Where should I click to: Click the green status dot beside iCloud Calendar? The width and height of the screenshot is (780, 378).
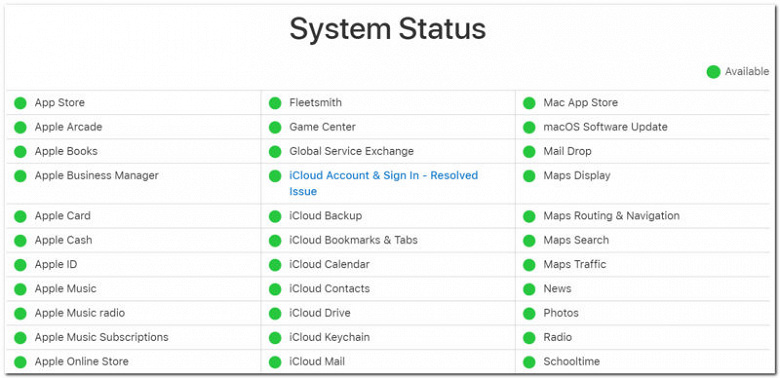[275, 265]
